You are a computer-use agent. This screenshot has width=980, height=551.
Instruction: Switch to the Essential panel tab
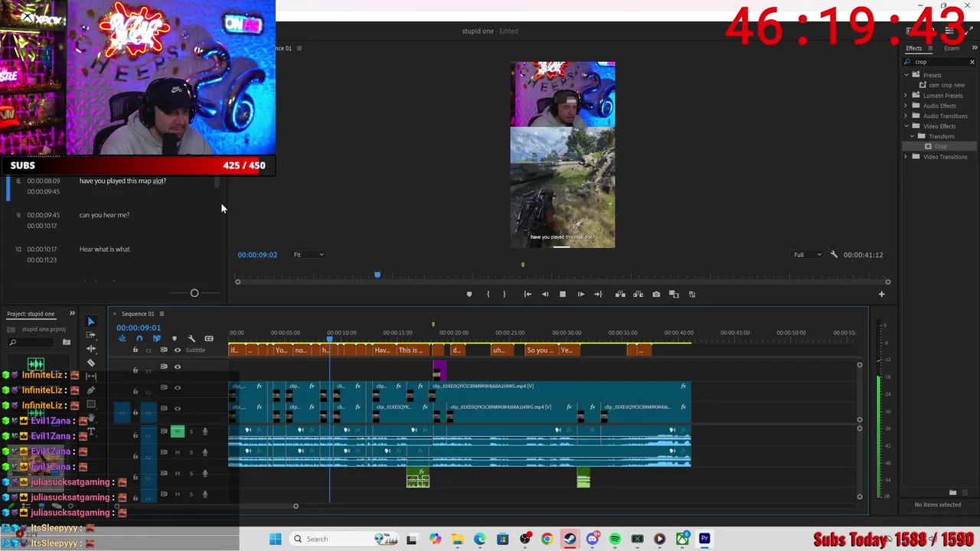pyautogui.click(x=952, y=48)
